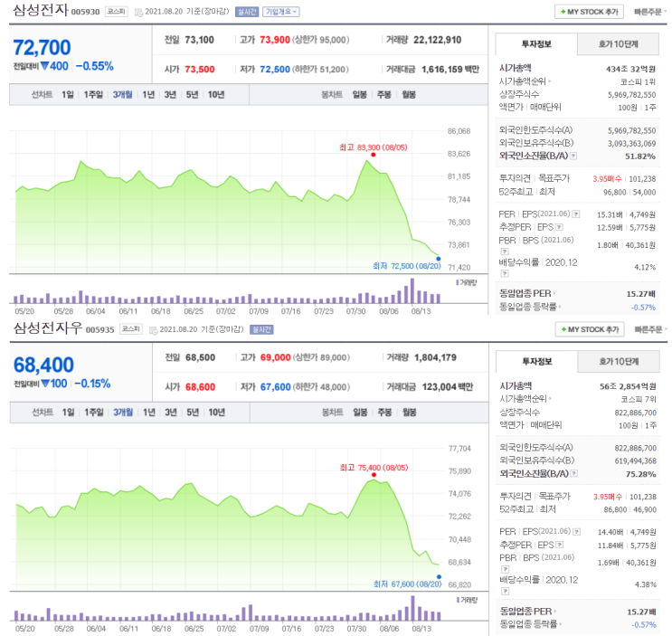
Task: Click blue 최저 72,500 marker on 삼성전자 chart
Action: (x=438, y=259)
